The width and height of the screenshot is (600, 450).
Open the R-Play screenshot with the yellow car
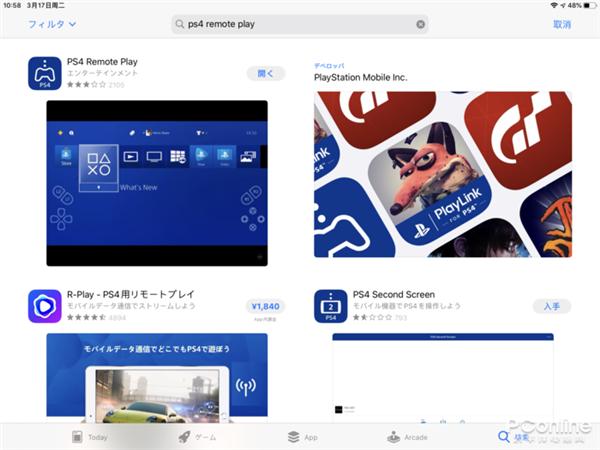[x=157, y=378]
